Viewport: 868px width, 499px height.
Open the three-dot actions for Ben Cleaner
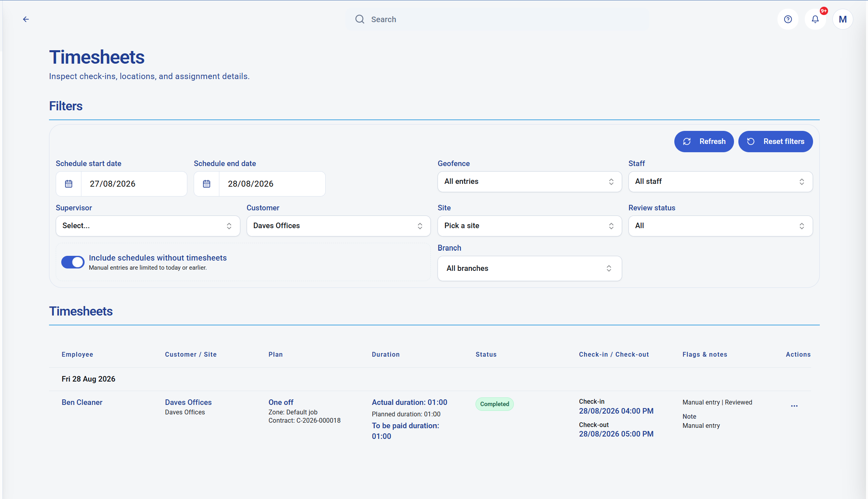point(794,406)
